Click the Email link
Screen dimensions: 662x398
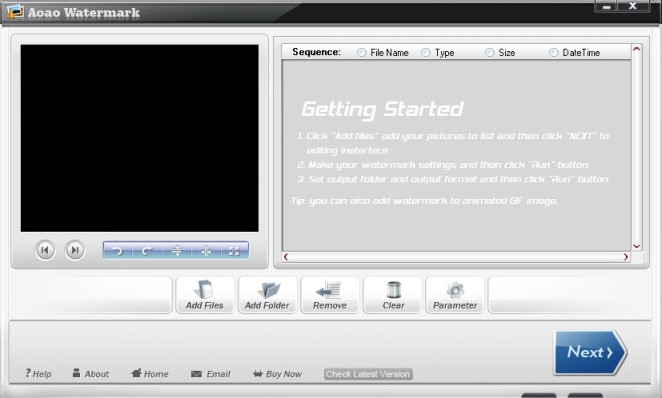tap(211, 374)
